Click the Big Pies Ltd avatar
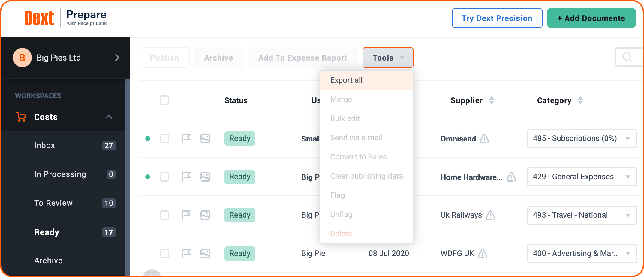The image size is (644, 277). pos(22,58)
